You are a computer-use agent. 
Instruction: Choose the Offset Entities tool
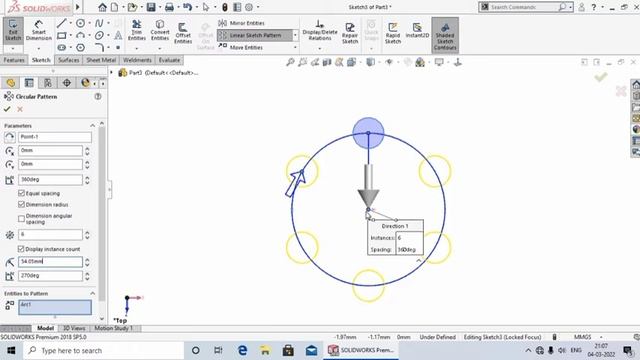click(x=183, y=33)
